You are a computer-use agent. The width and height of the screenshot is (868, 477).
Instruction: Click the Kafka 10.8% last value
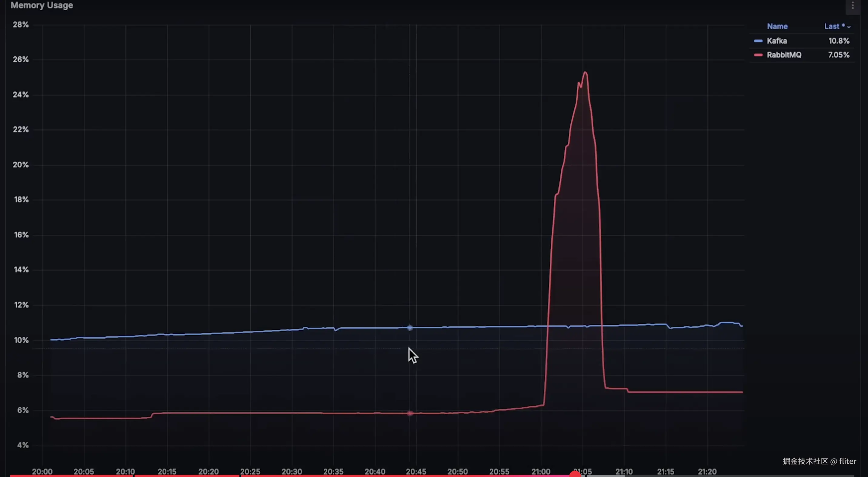click(839, 41)
